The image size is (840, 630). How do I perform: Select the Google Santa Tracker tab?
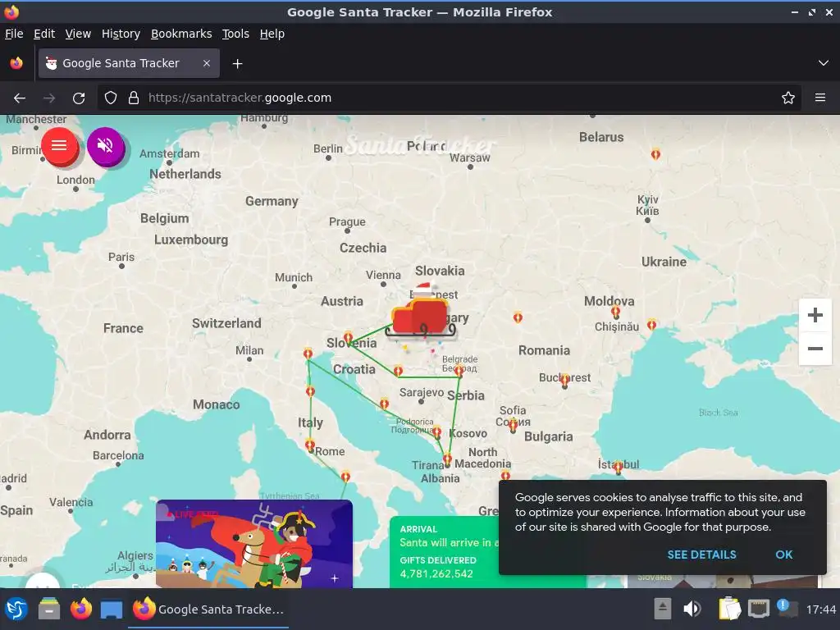tap(129, 63)
